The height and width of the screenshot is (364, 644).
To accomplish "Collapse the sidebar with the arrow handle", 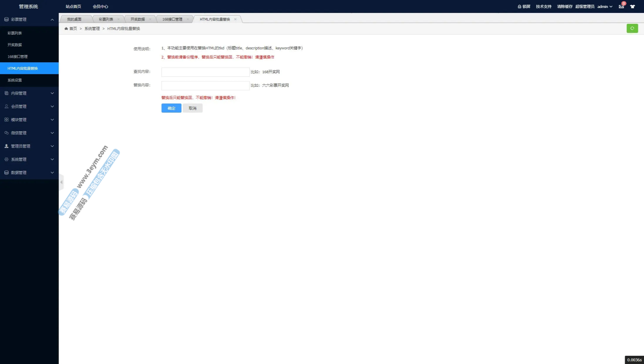I will [61, 182].
